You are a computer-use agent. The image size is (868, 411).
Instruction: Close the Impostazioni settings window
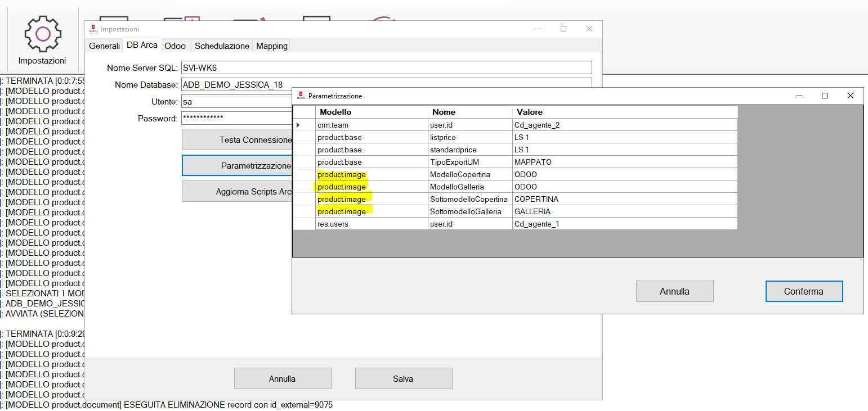pos(589,29)
